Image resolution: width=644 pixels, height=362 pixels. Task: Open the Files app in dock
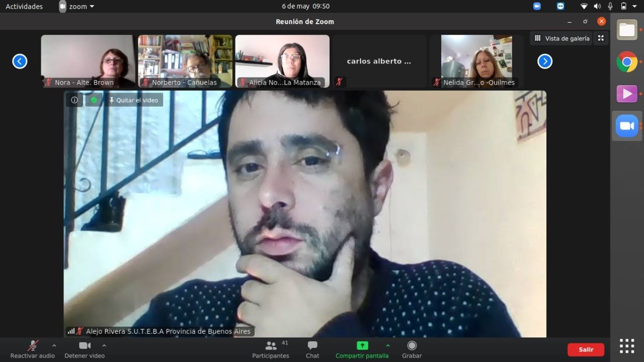click(x=627, y=30)
